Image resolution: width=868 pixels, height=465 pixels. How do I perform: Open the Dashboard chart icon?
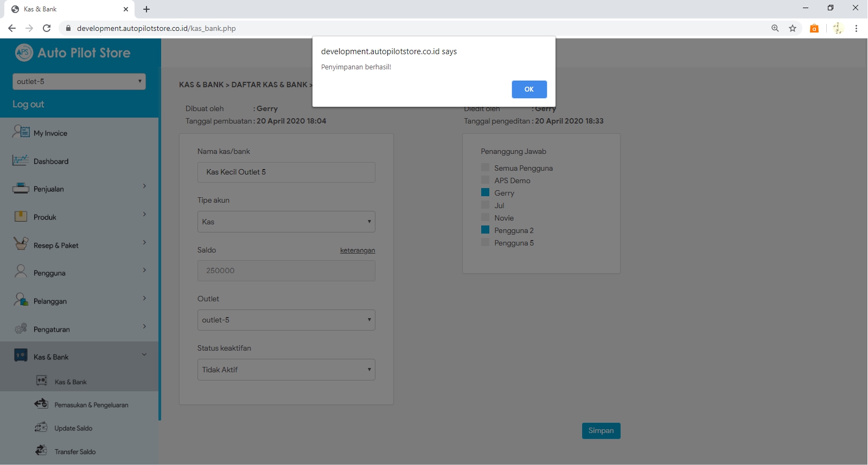(21, 160)
